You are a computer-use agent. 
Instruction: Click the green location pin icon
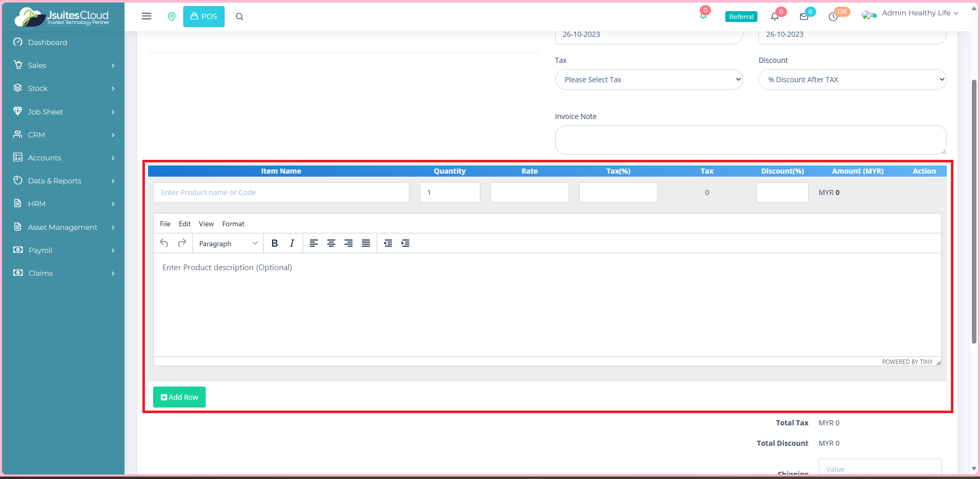[x=171, y=16]
